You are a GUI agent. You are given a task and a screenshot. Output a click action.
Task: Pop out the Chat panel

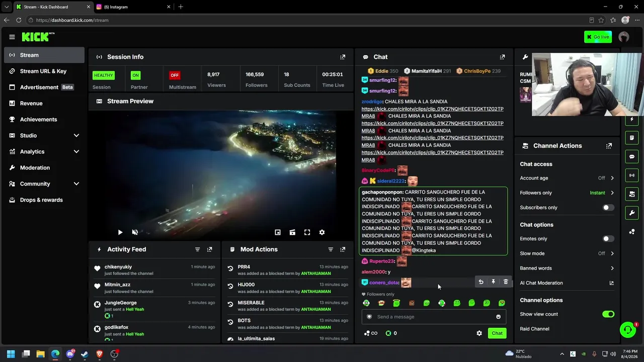(x=502, y=57)
